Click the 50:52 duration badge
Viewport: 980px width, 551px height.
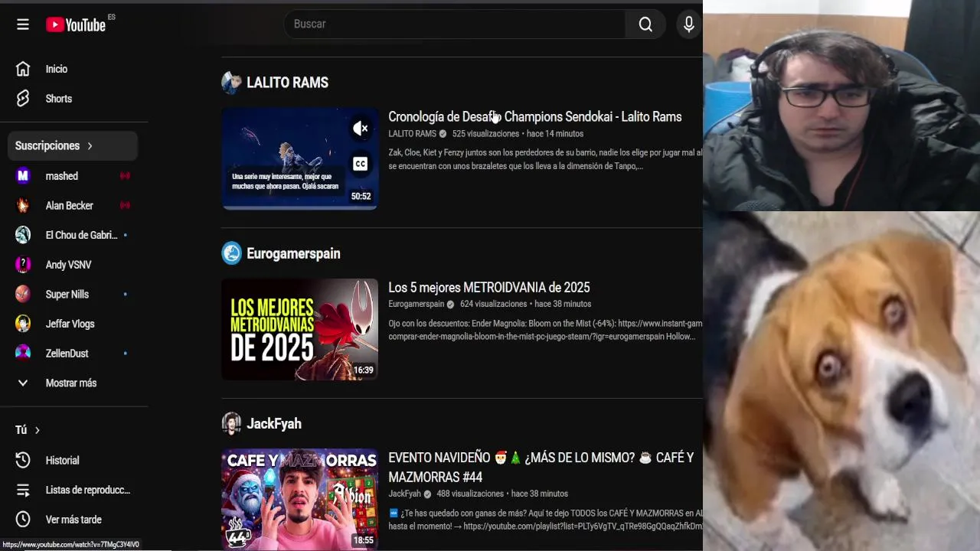point(361,197)
